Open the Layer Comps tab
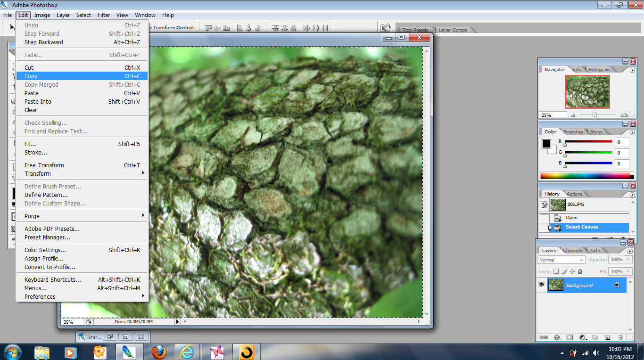The height and width of the screenshot is (360, 644). point(453,30)
